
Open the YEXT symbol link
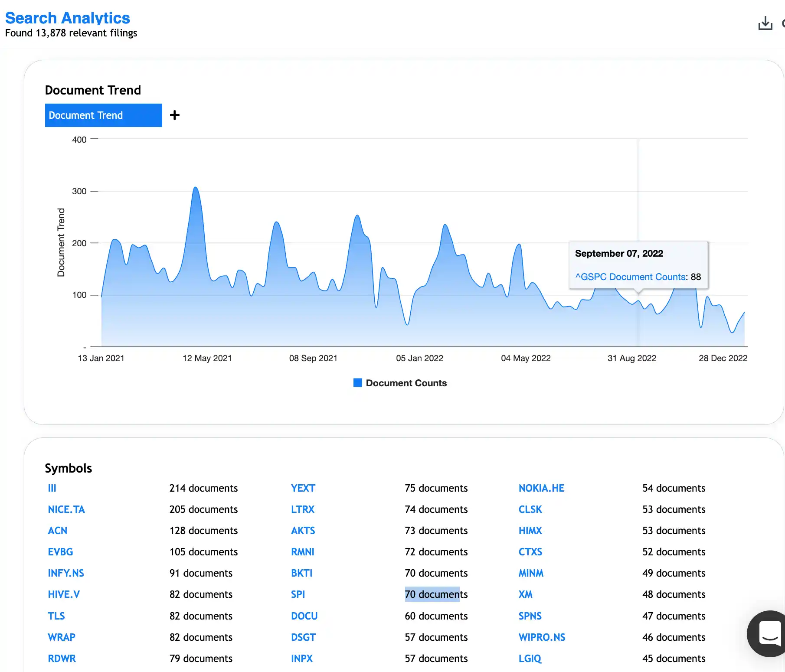click(303, 488)
